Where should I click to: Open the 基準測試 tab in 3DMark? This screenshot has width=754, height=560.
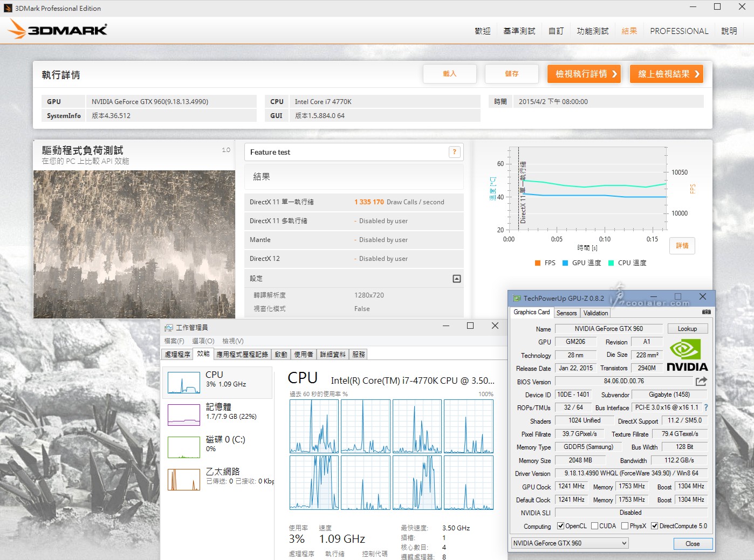tap(519, 31)
